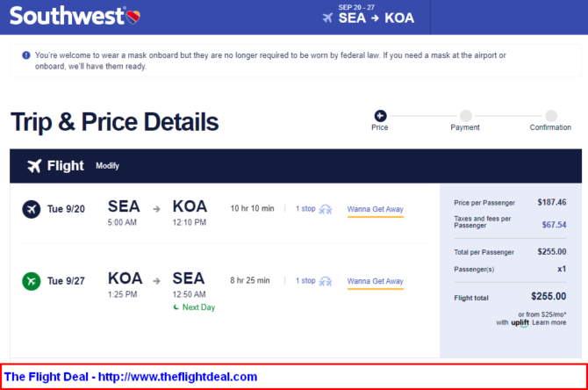
Task: Open the Wanna Get Away fare link for departing flight
Action: [375, 209]
